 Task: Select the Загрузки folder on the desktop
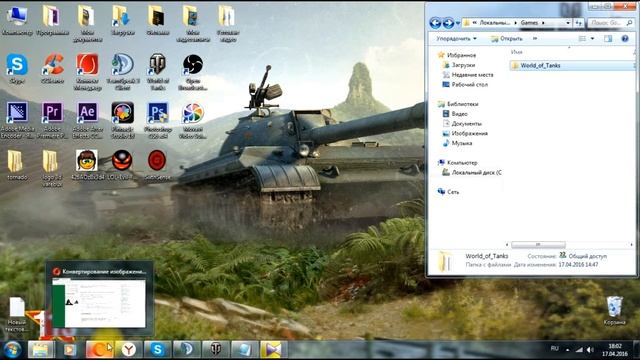tap(122, 20)
